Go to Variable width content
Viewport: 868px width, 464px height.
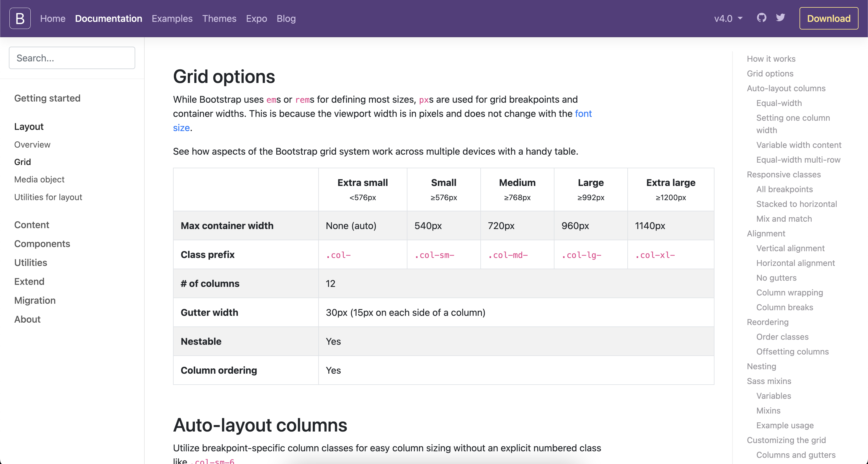(x=799, y=145)
